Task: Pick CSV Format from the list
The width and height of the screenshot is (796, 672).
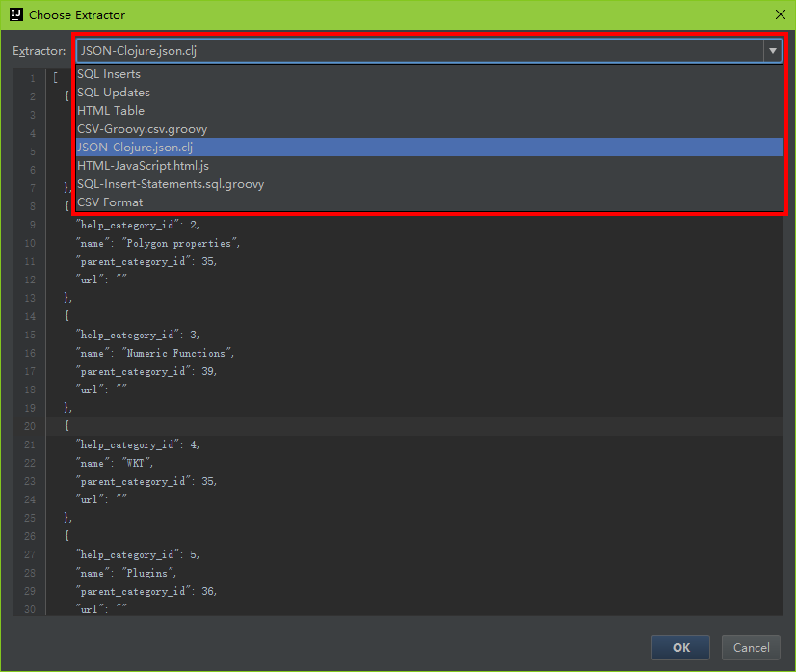Action: [110, 202]
